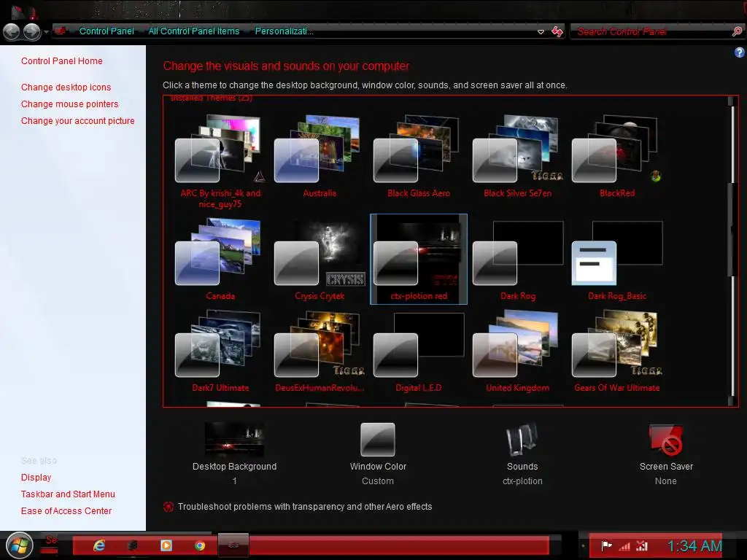Open Ease of Access Center link
The image size is (747, 560).
pyautogui.click(x=66, y=510)
